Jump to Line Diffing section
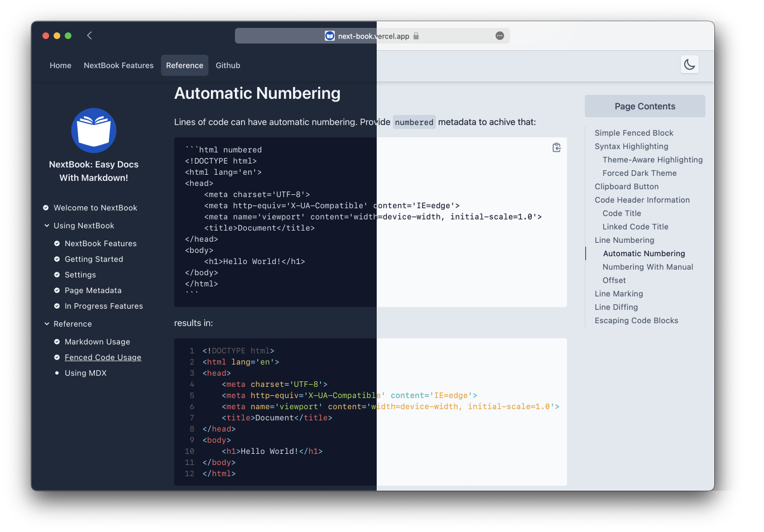 616,307
